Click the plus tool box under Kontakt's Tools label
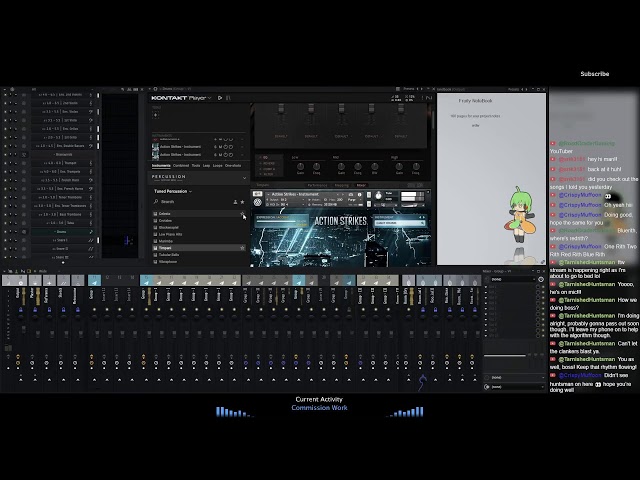 pos(156,116)
